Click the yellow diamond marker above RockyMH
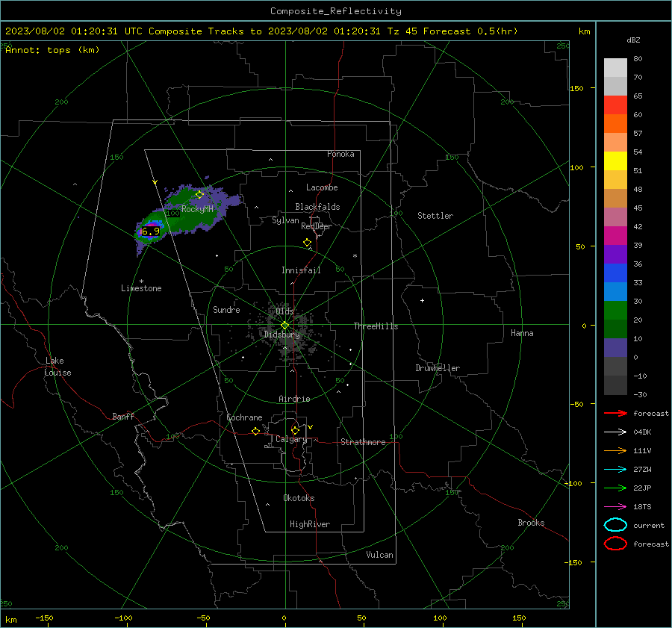The height and width of the screenshot is (628, 672). [x=199, y=195]
